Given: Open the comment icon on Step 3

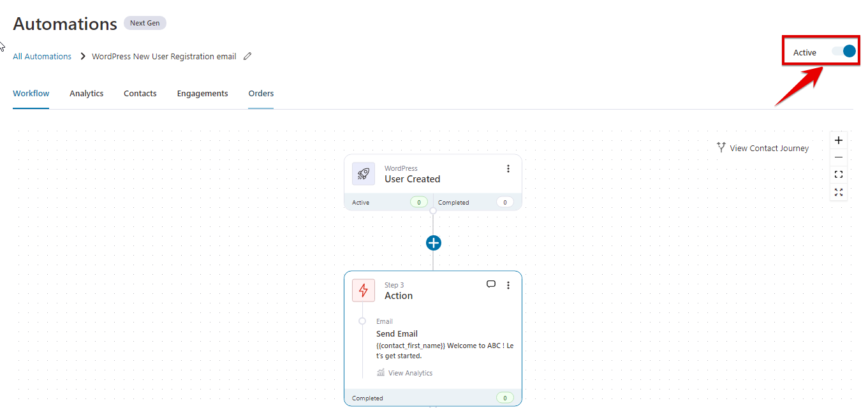Looking at the screenshot, I should [x=491, y=284].
